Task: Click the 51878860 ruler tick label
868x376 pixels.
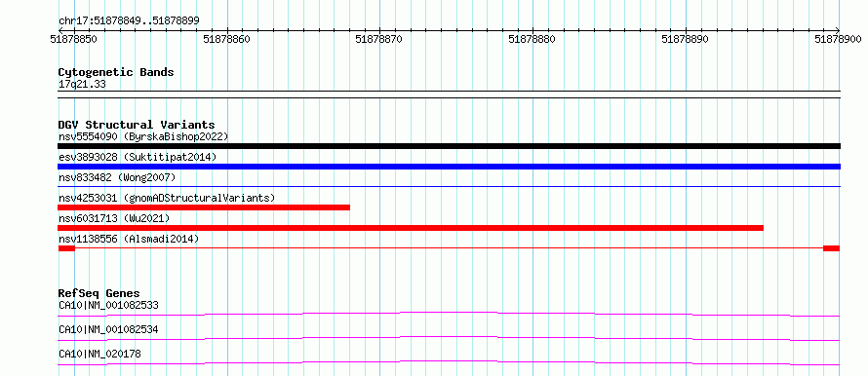Action: point(227,39)
